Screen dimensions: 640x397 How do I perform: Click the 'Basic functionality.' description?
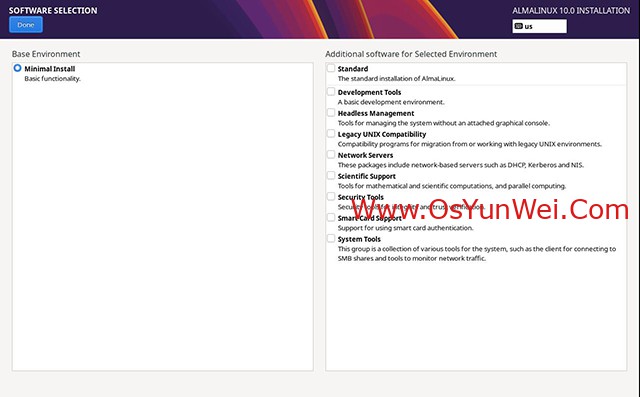click(52, 78)
